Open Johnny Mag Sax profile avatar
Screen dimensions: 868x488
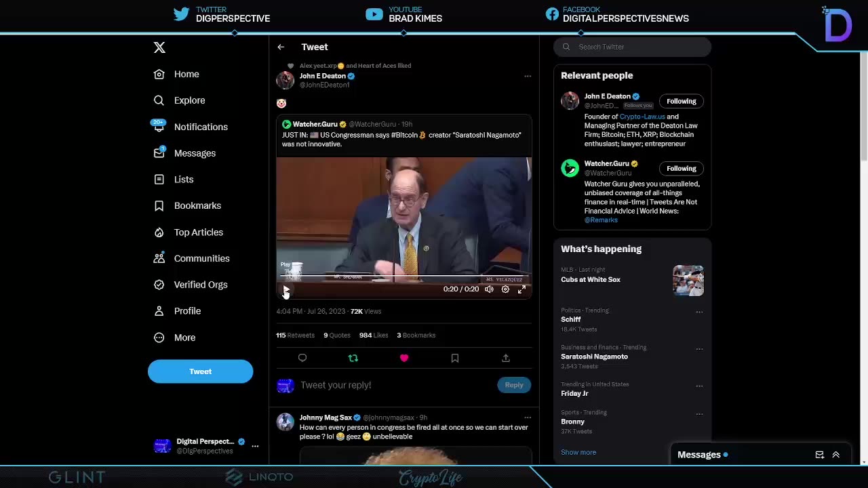point(285,422)
